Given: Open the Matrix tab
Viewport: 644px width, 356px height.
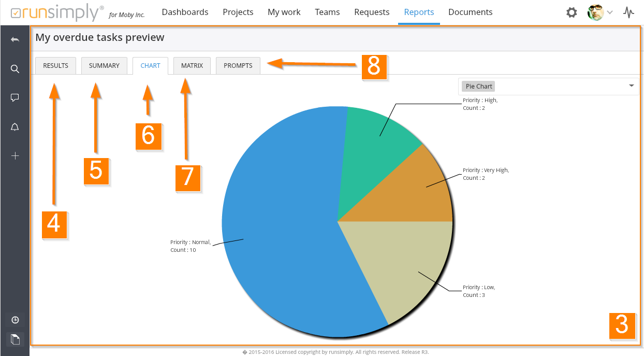Looking at the screenshot, I should (192, 66).
